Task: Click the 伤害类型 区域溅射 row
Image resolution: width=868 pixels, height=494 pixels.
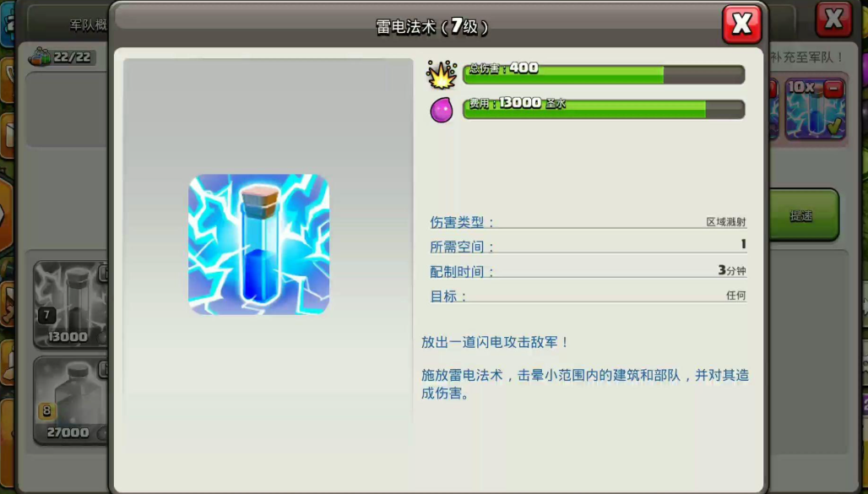Action: click(588, 221)
